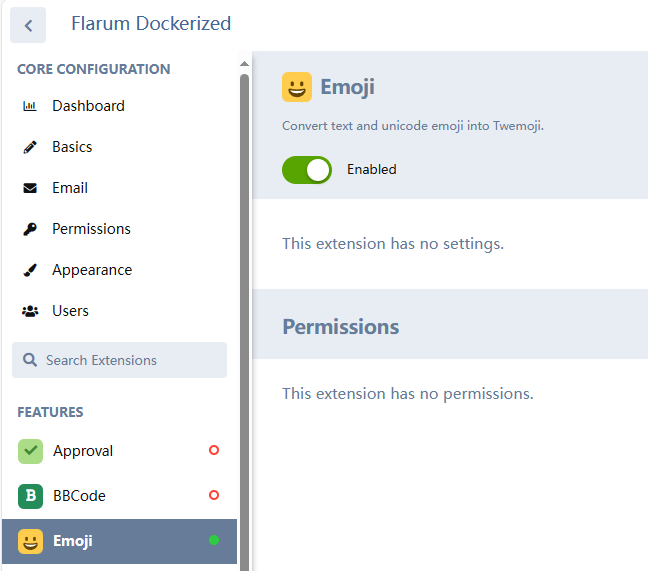Image resolution: width=648 pixels, height=571 pixels.
Task: Click the Permissions key icon
Action: pyautogui.click(x=30, y=229)
